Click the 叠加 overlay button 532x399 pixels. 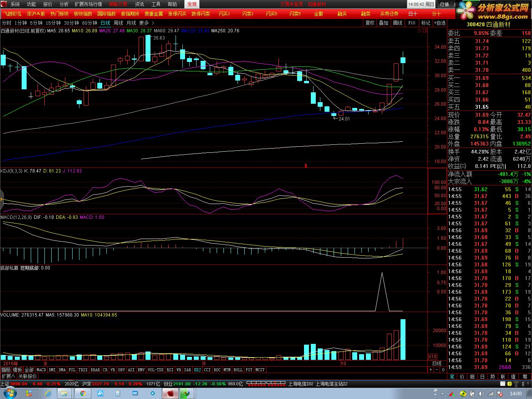click(x=384, y=23)
